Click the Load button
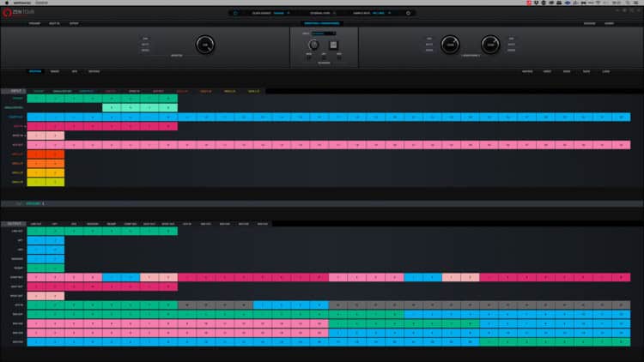 tap(606, 71)
